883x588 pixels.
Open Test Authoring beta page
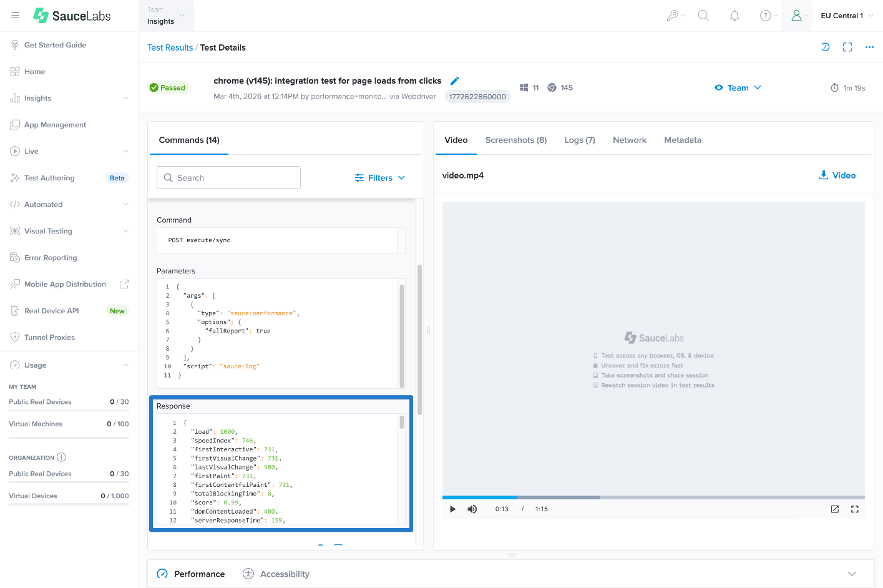click(x=69, y=178)
